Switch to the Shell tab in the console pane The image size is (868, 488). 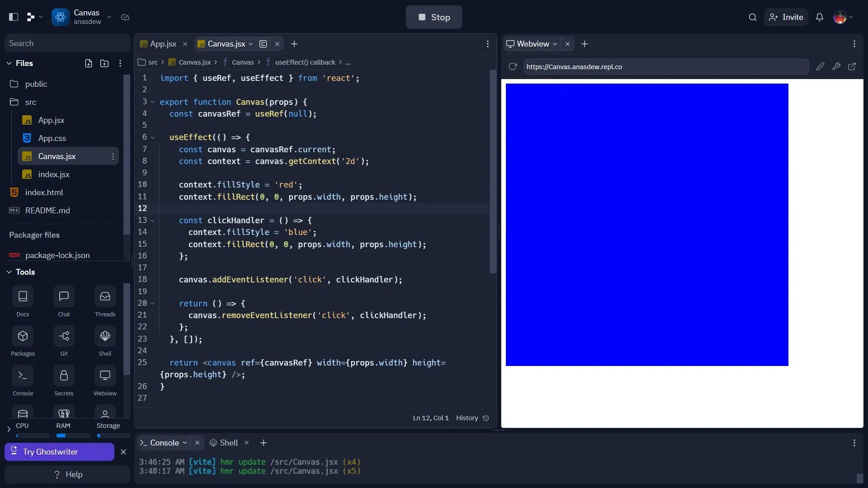pyautogui.click(x=228, y=443)
